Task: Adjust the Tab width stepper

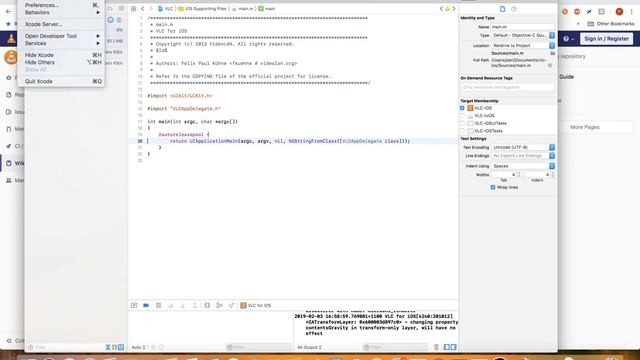Action: pos(519,175)
